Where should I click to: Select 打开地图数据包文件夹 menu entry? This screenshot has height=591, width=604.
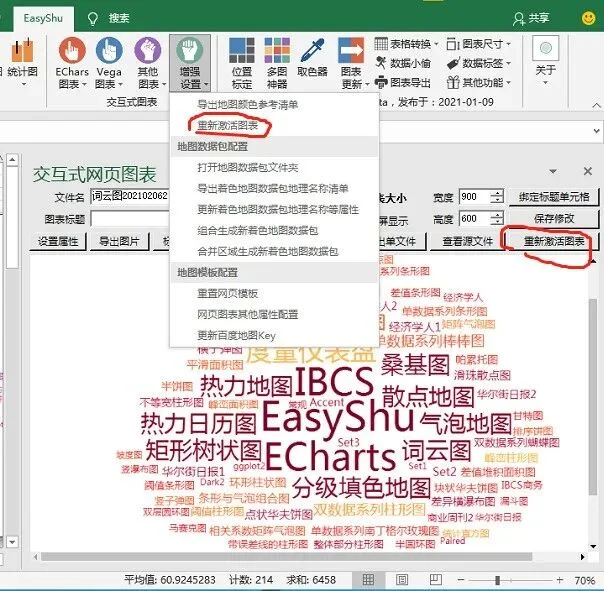pyautogui.click(x=248, y=168)
